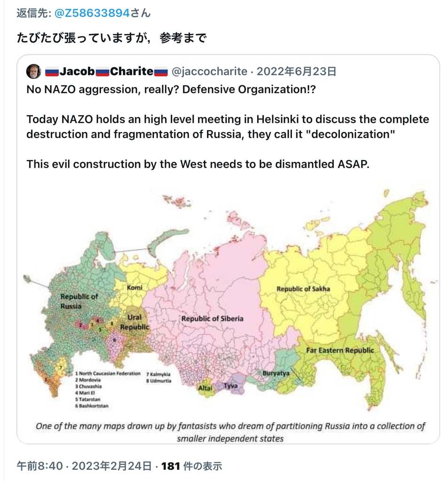
Task: Click the Tyva region on the map
Action: click(x=230, y=386)
